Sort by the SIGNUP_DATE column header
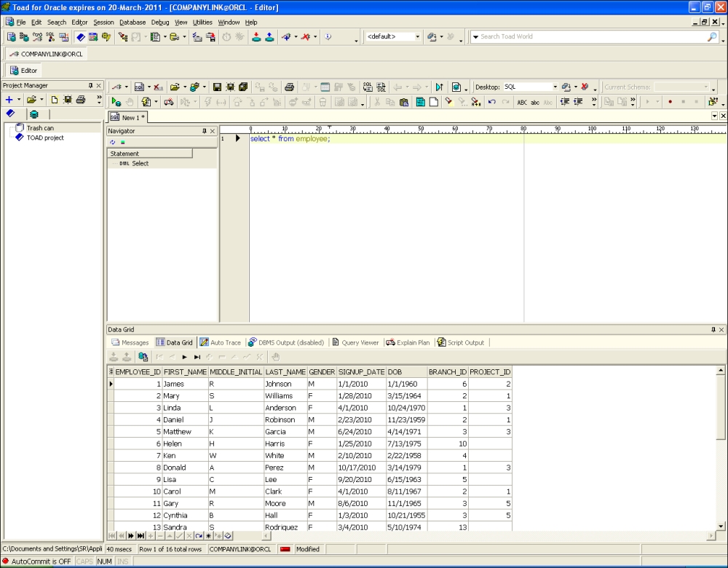 (x=361, y=372)
